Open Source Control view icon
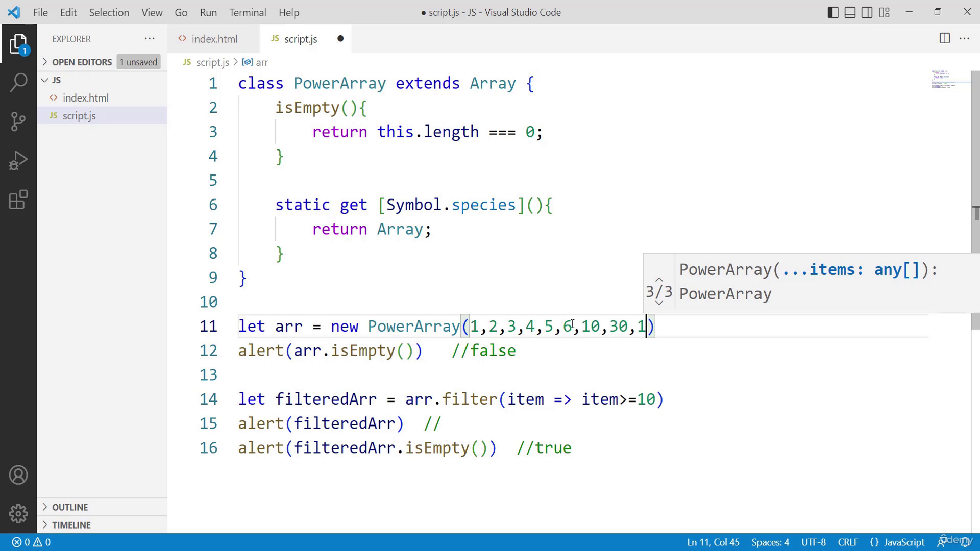Image resolution: width=980 pixels, height=551 pixels. pyautogui.click(x=18, y=121)
